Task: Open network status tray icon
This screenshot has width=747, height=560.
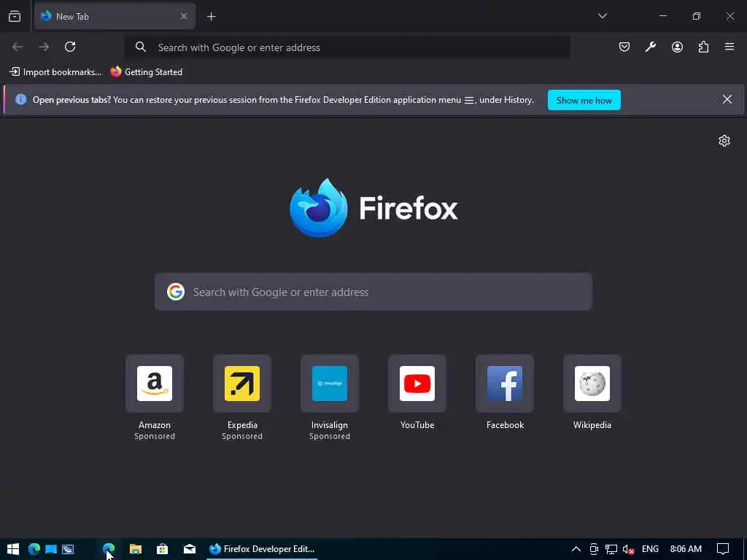Action: [611, 549]
